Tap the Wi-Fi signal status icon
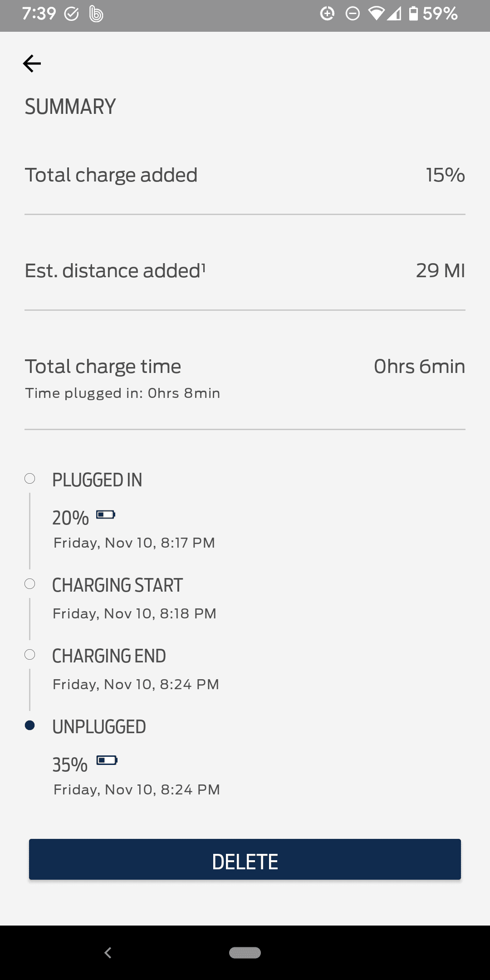The height and width of the screenshot is (980, 490). tap(376, 14)
